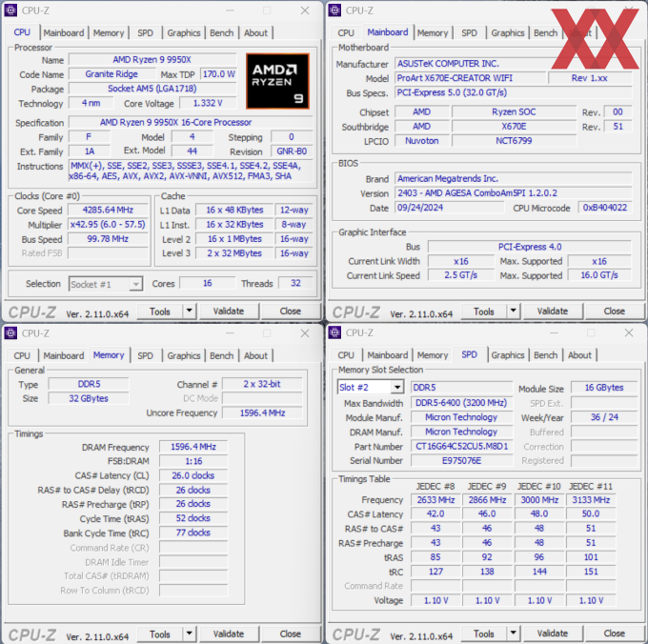Select About tab in the Memory window

click(255, 355)
